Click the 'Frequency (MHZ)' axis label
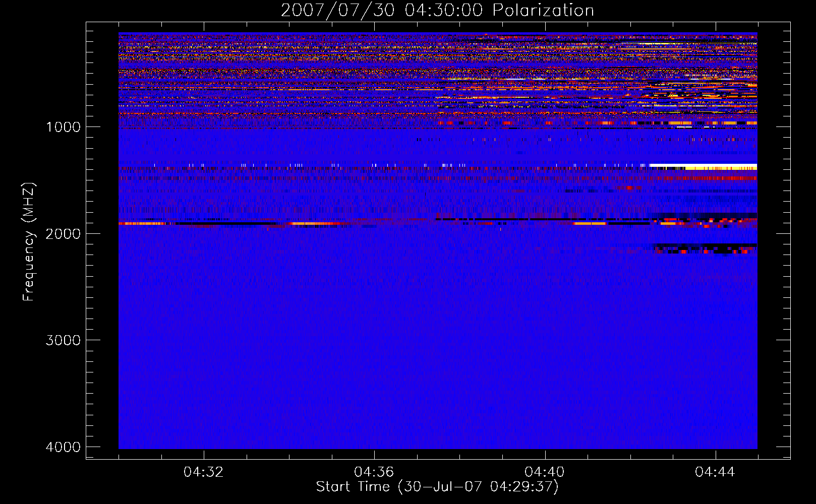816x504 pixels. [29, 242]
